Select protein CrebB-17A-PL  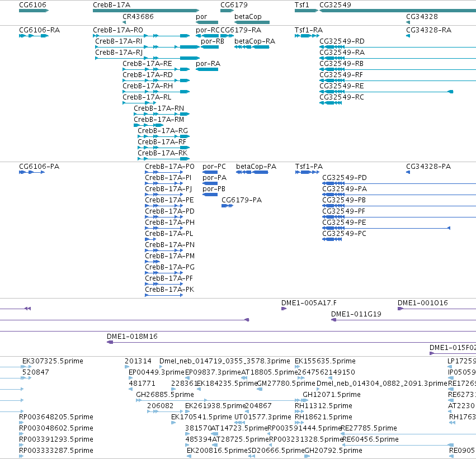[x=150, y=239]
